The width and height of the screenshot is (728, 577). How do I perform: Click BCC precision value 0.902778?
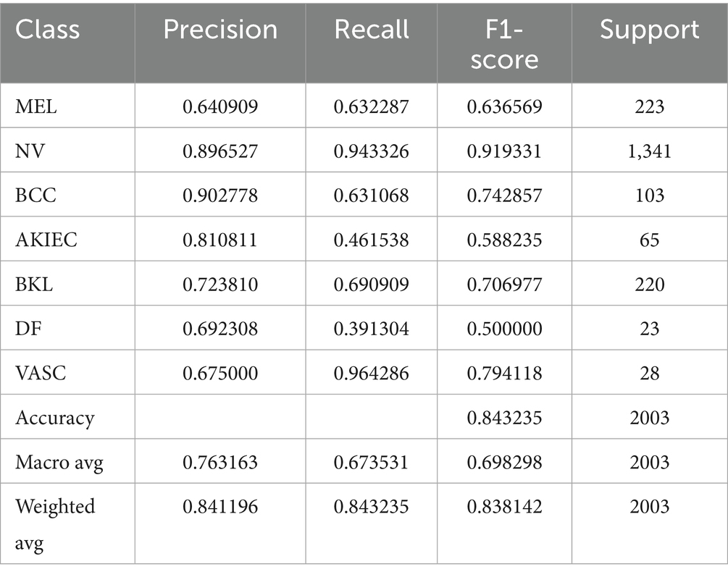tap(219, 195)
